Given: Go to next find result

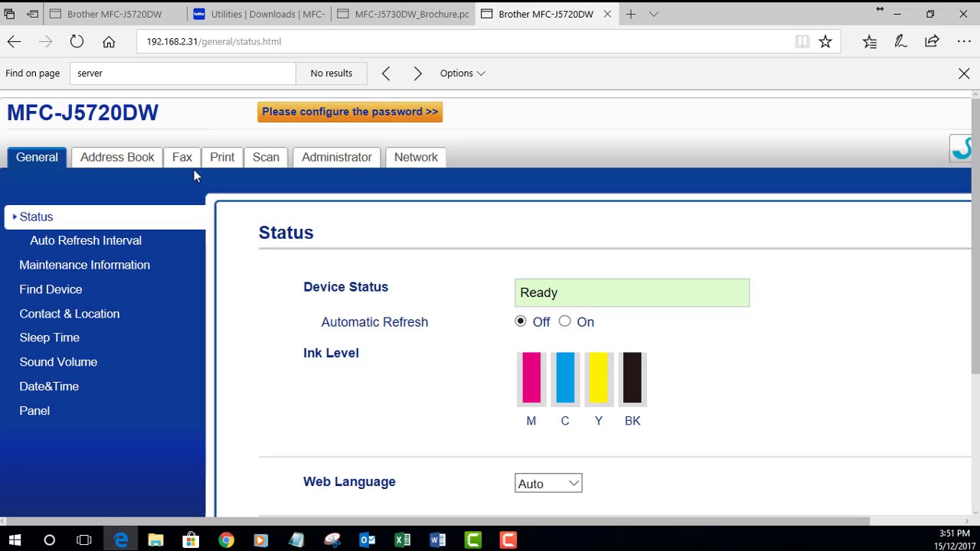Looking at the screenshot, I should tap(417, 73).
